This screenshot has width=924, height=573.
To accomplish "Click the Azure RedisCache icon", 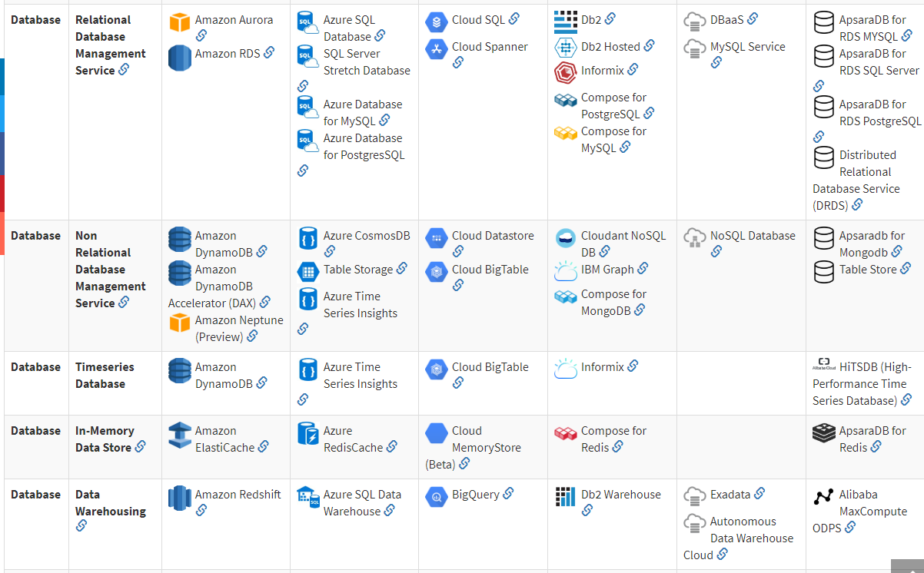I will tap(308, 434).
